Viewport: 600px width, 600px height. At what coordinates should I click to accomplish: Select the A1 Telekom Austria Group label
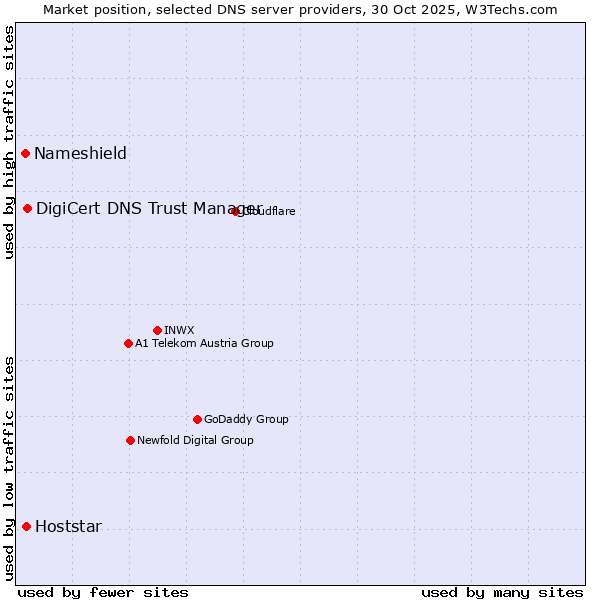click(x=204, y=343)
